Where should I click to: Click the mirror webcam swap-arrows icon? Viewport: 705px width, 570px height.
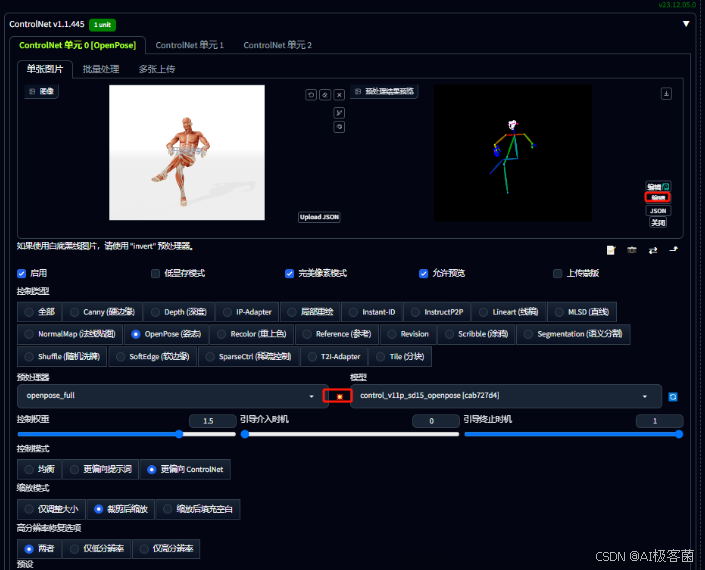click(x=653, y=250)
